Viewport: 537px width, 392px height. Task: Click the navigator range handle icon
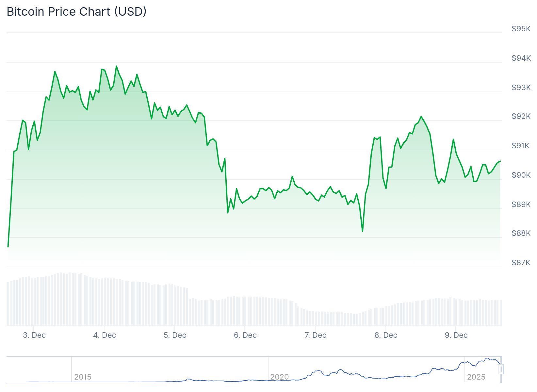tap(501, 369)
